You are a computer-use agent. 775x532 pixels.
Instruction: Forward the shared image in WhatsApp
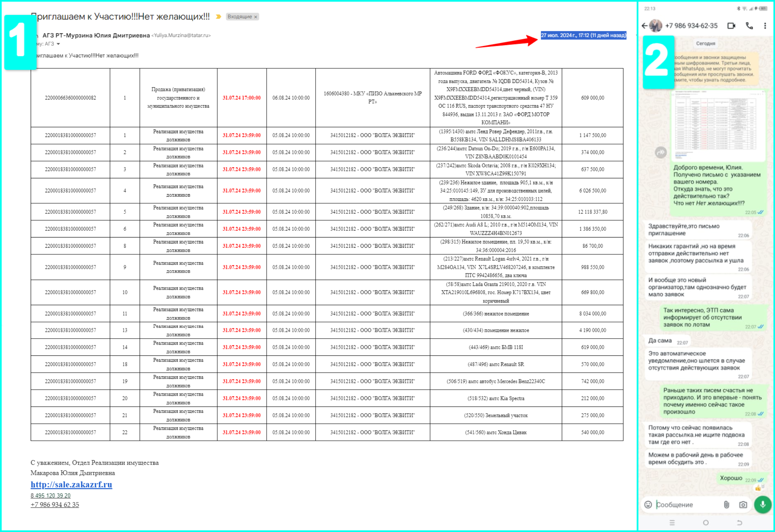661,152
